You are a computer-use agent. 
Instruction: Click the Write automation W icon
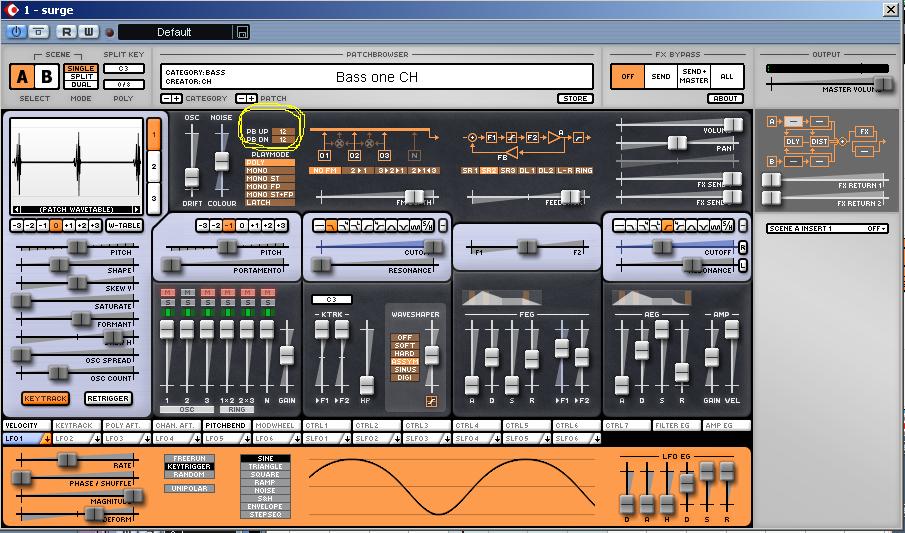pyautogui.click(x=88, y=32)
